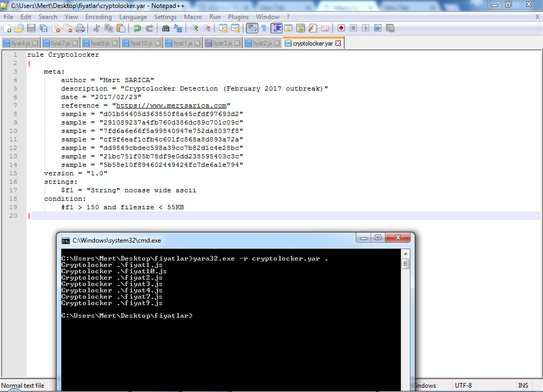Click UTF-8 encoding in status bar
The width and height of the screenshot is (543, 392).
coord(463,386)
